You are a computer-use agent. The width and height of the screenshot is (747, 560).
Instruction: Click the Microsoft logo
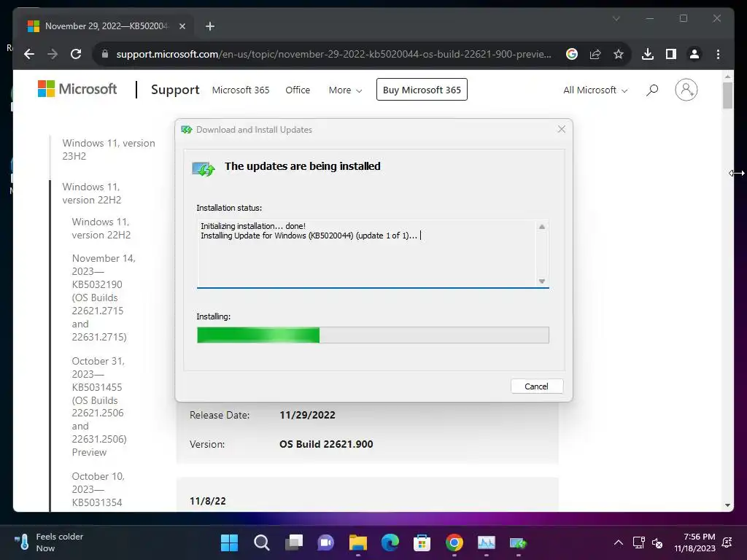pyautogui.click(x=77, y=89)
